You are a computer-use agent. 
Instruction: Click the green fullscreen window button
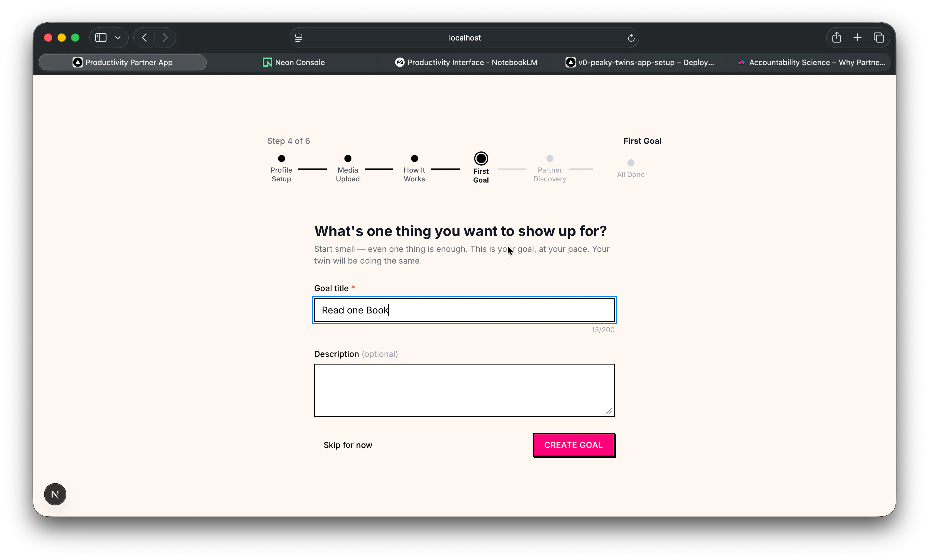[x=75, y=38]
